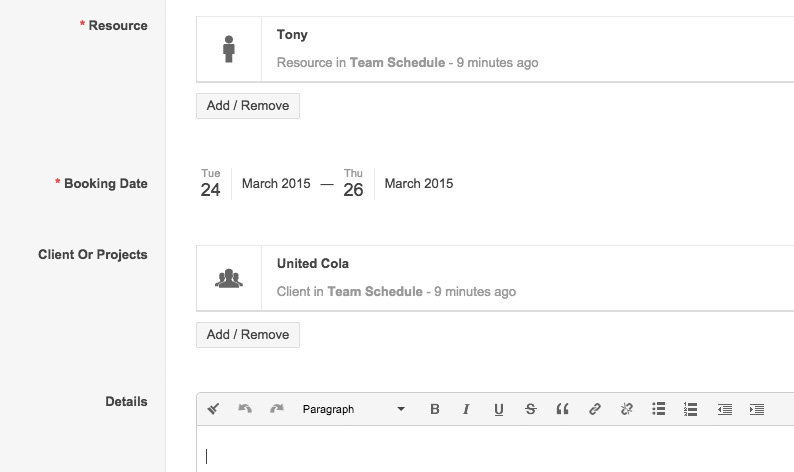
Task: Insert a link with chain icon
Action: point(594,409)
